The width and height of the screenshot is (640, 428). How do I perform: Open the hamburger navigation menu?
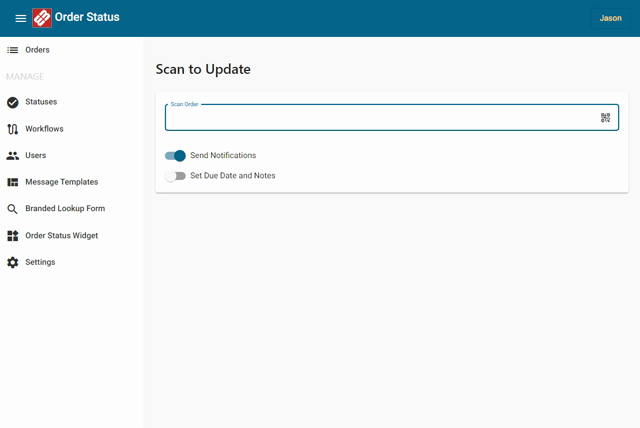21,18
